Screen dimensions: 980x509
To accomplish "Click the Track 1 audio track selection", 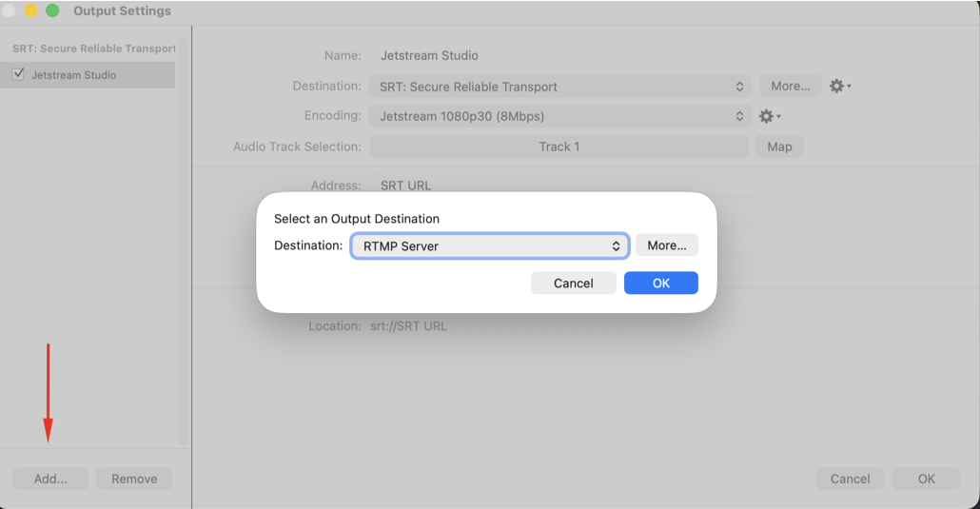I will (x=559, y=147).
